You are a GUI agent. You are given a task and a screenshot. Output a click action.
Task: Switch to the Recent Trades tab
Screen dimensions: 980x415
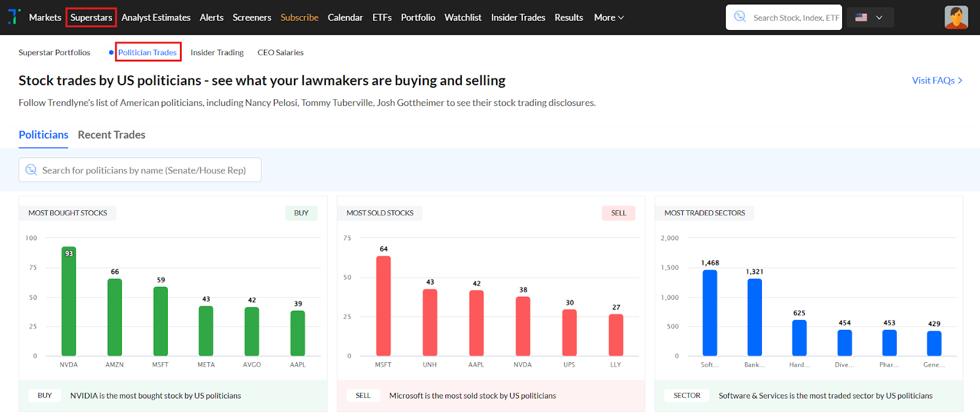[x=111, y=135]
